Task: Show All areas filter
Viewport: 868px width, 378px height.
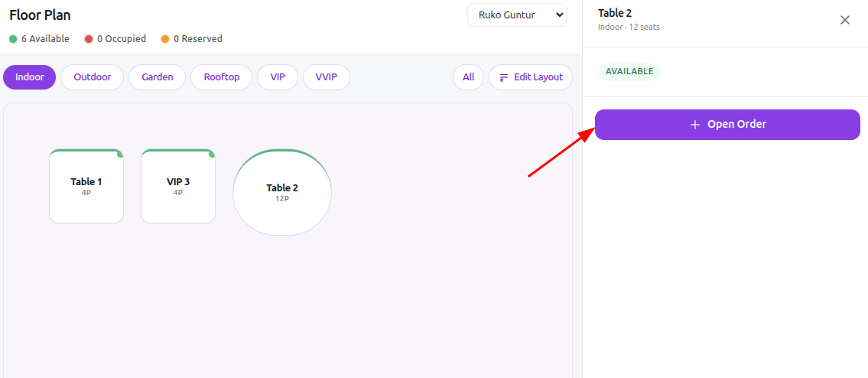Action: tap(468, 77)
